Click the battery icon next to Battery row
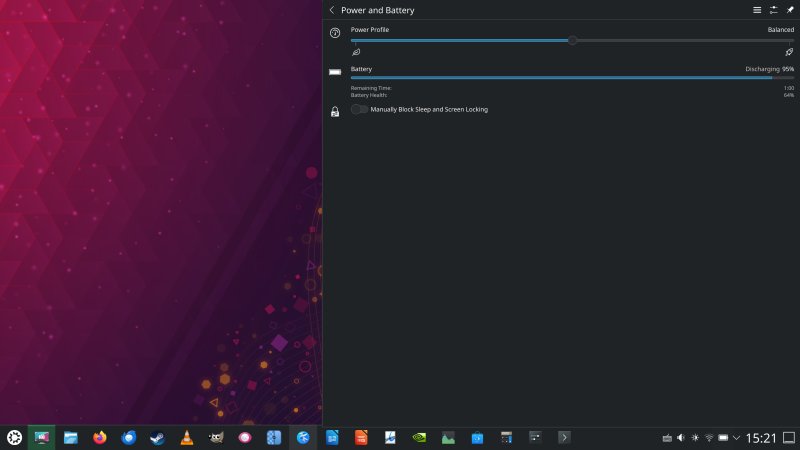 pos(335,72)
